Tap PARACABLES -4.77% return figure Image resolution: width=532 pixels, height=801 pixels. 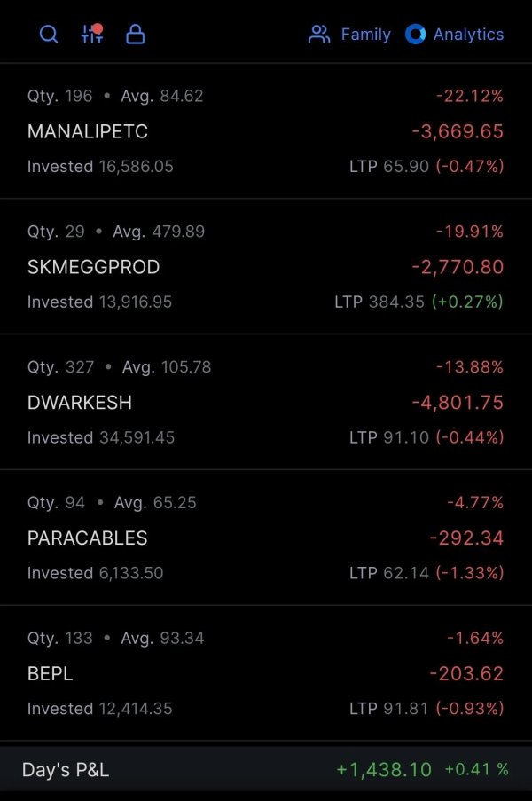point(475,502)
